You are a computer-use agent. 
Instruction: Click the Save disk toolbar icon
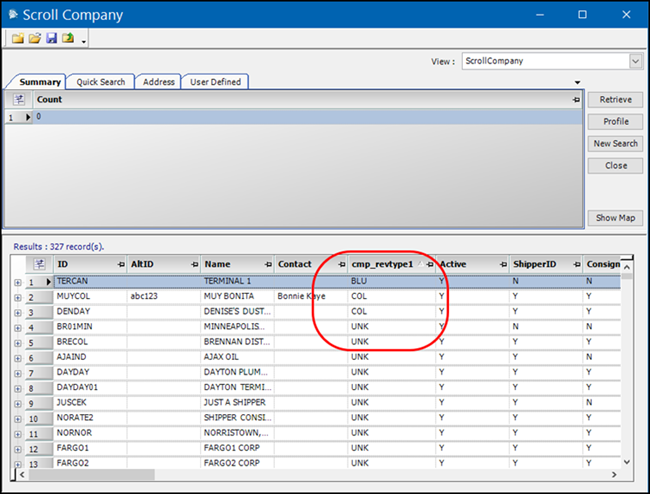(x=50, y=38)
